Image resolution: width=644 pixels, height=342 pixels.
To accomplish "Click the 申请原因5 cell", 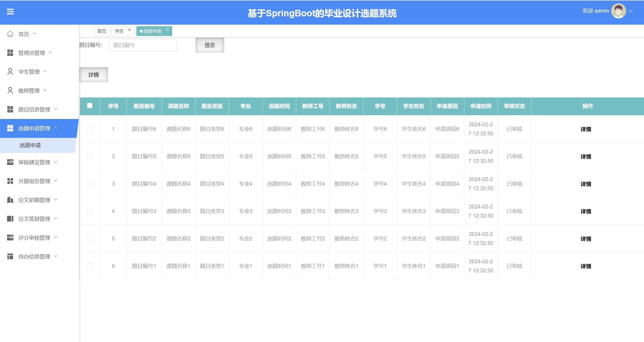I will click(447, 156).
